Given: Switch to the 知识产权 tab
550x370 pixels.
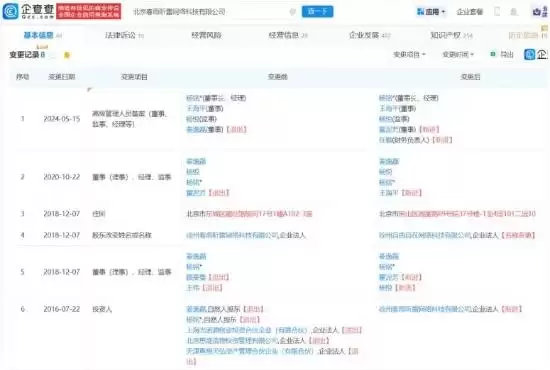Looking at the screenshot, I should click(x=451, y=35).
